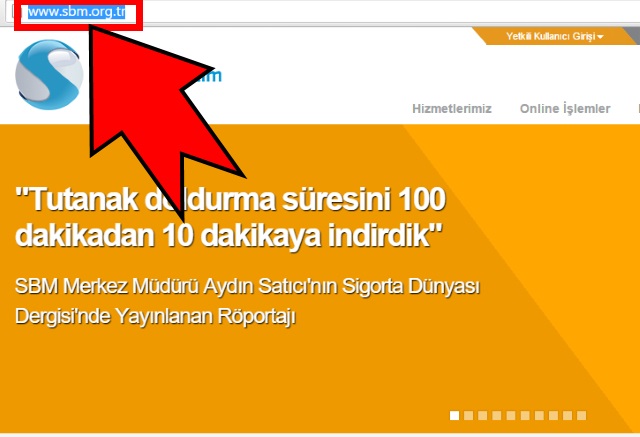Select the fourth slider dot

tap(497, 415)
